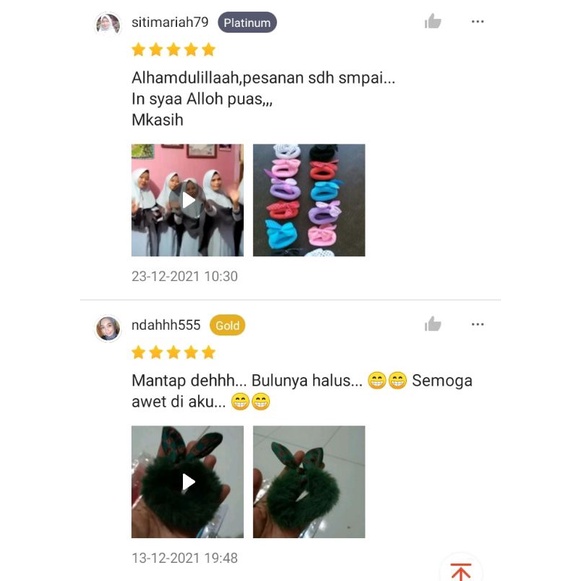Open more options for sitimariah79's review
Image resolution: width=581 pixels, height=581 pixels.
point(478,21)
